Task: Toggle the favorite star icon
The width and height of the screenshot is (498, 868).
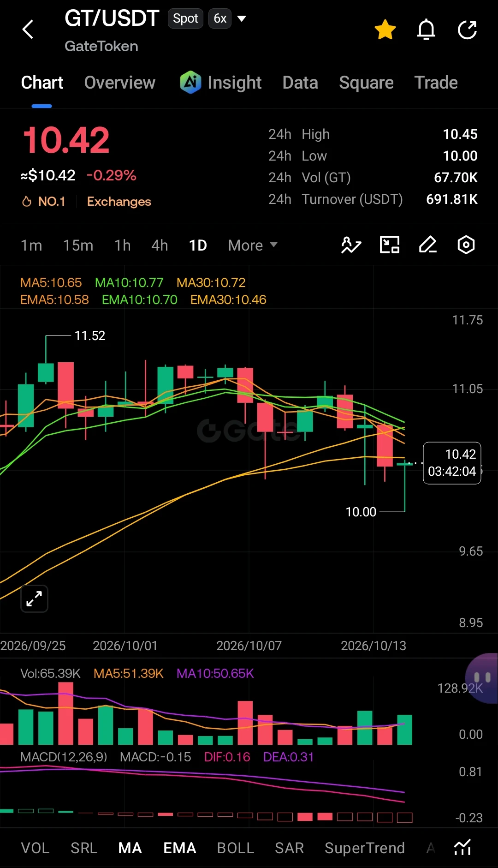Action: (x=385, y=30)
